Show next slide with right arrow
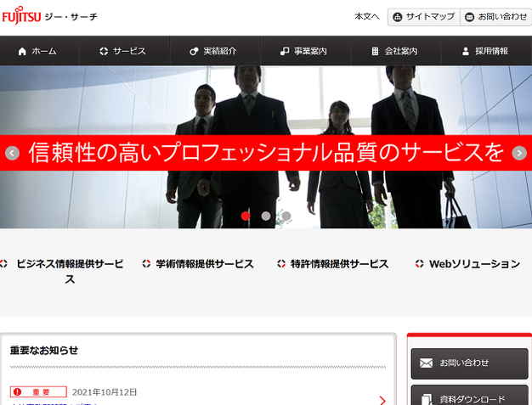The width and height of the screenshot is (532, 405). pos(519,153)
